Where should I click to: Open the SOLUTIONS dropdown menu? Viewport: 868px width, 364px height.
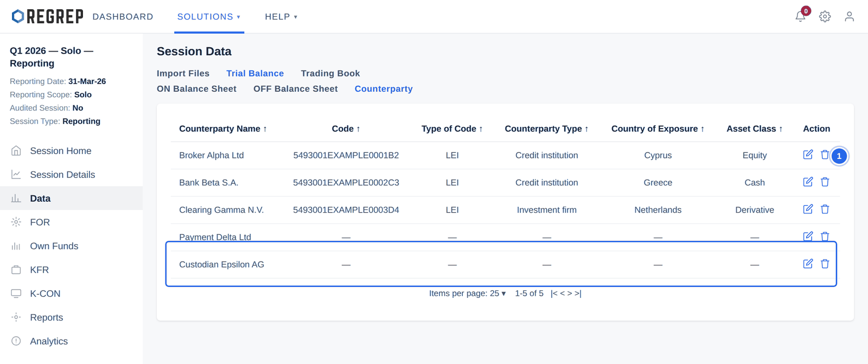(x=209, y=17)
